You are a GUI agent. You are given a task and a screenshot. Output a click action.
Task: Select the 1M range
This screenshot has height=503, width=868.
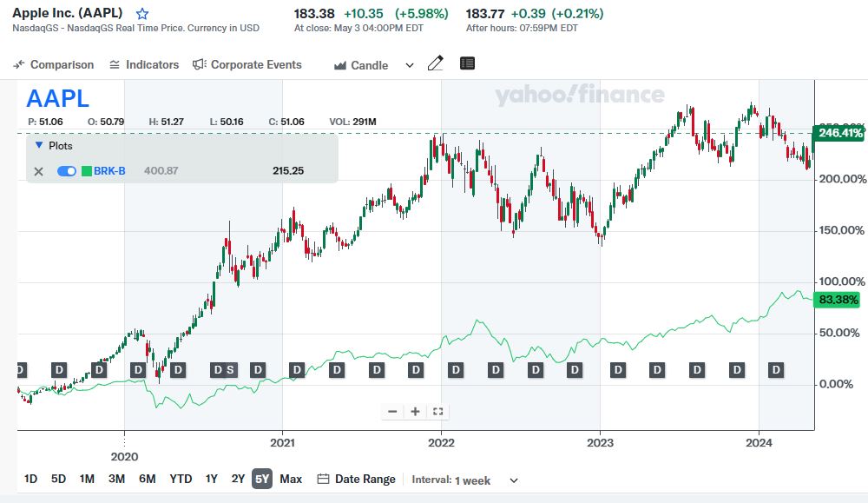click(x=87, y=480)
